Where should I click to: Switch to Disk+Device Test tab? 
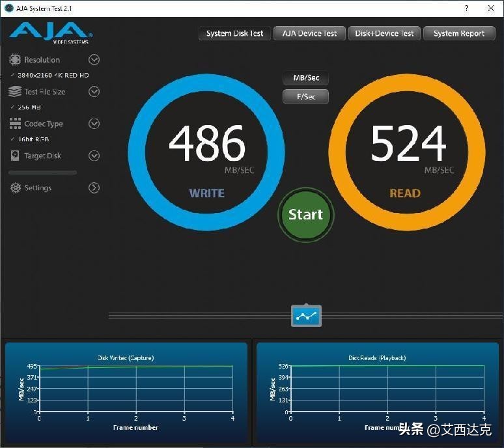tap(384, 33)
